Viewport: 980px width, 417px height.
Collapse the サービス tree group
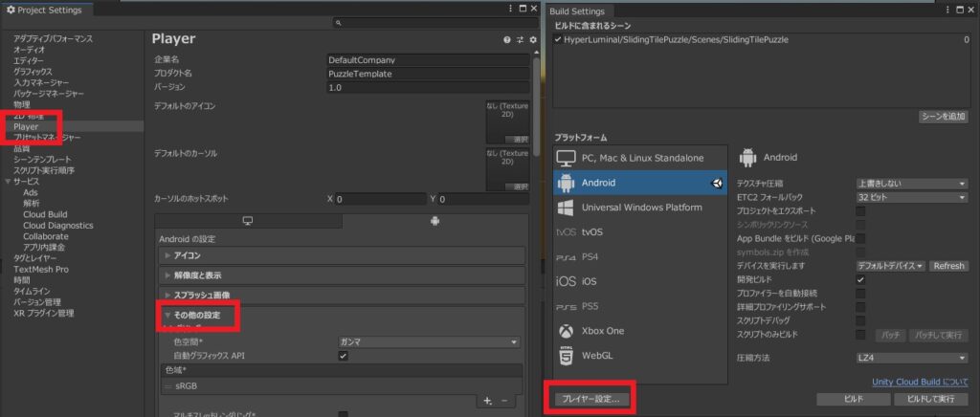[x=8, y=182]
